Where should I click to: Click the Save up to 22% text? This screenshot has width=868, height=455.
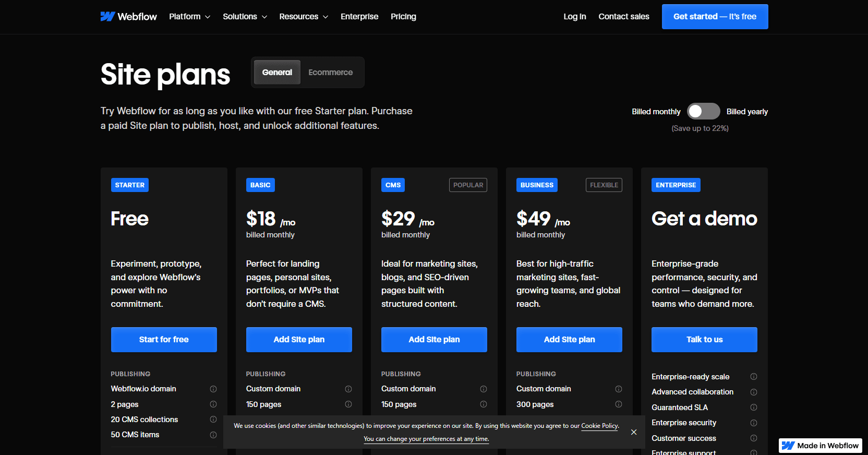pyautogui.click(x=700, y=128)
